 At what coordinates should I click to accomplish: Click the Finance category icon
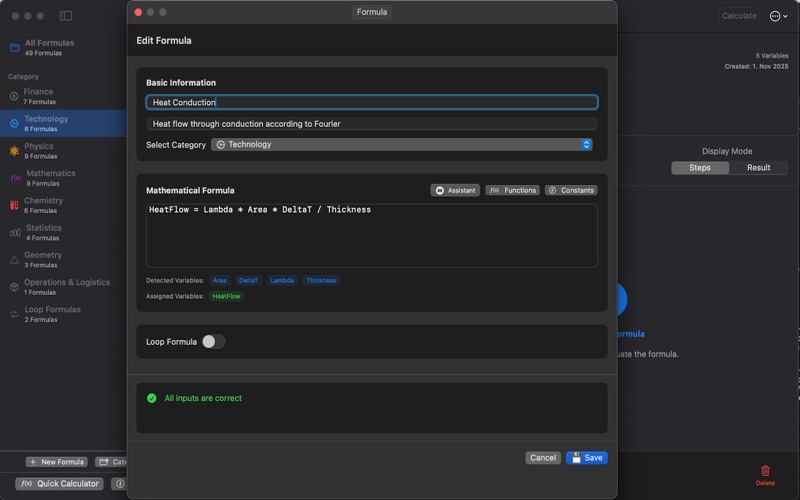[14, 96]
